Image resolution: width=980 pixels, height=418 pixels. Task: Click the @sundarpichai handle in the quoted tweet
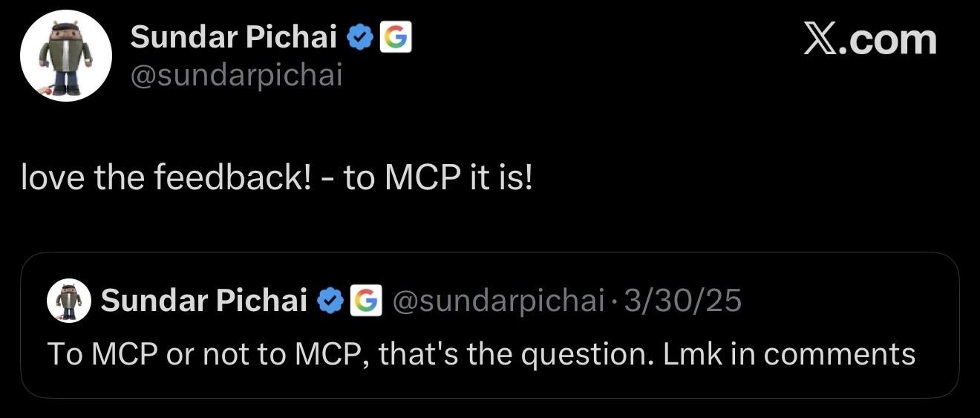click(497, 301)
